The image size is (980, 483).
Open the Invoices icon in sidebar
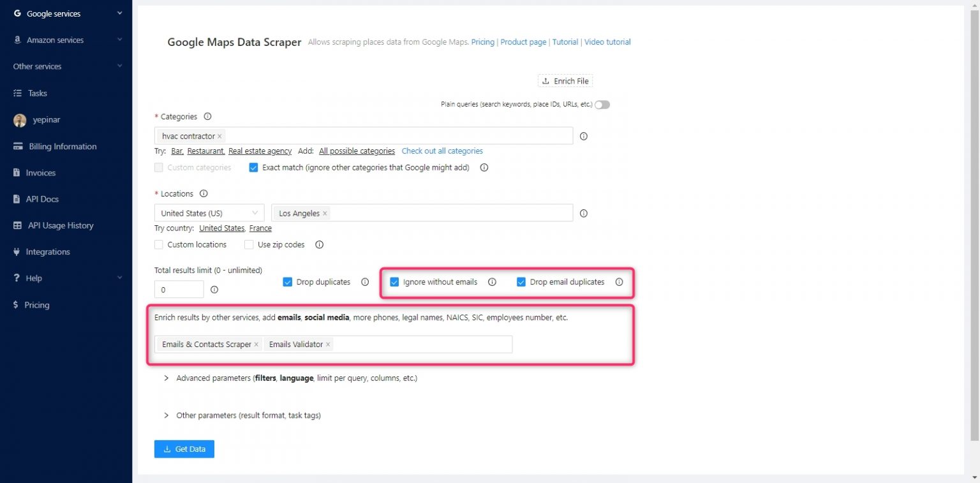pyautogui.click(x=18, y=172)
